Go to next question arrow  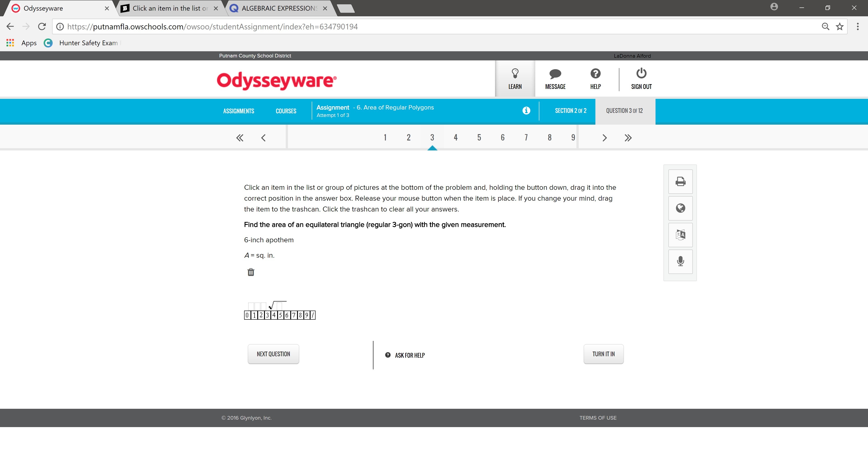click(x=604, y=138)
